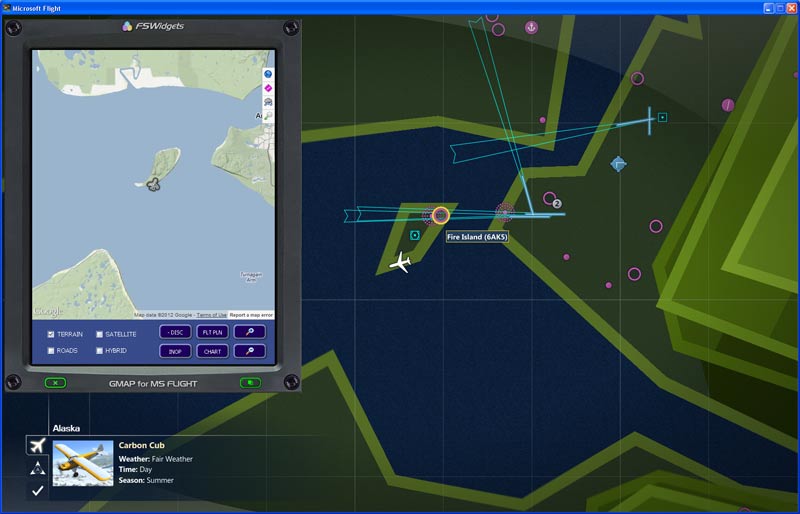
Task: Click the pink anchor marker on the map
Action: [531, 28]
